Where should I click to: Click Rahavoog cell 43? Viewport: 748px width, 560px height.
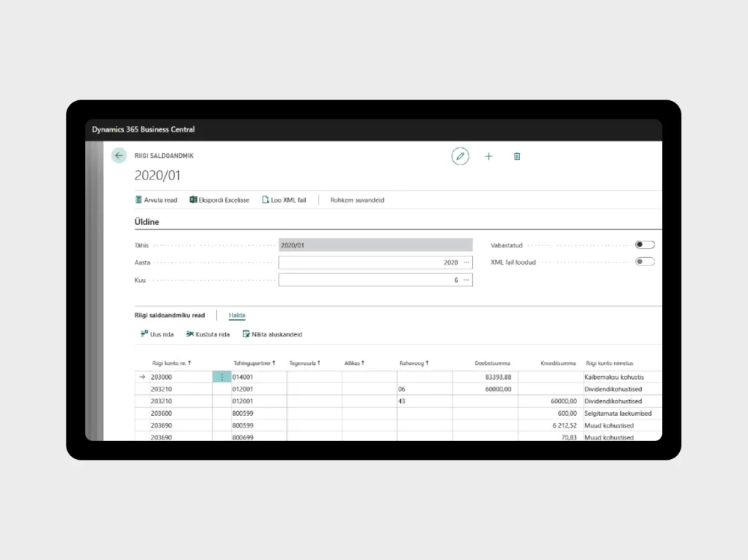click(425, 401)
